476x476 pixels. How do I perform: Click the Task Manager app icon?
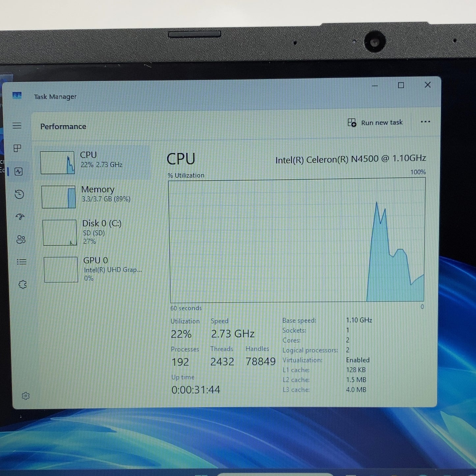tap(17, 96)
